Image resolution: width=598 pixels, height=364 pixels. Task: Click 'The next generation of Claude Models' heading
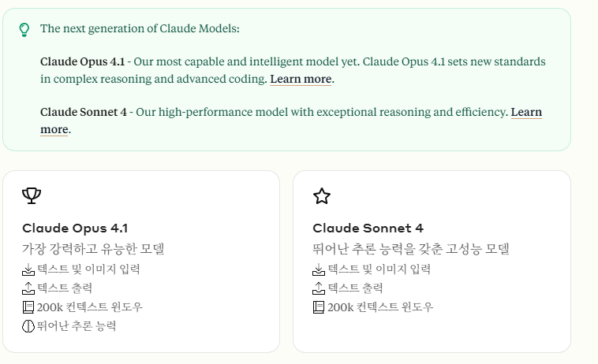point(140,29)
